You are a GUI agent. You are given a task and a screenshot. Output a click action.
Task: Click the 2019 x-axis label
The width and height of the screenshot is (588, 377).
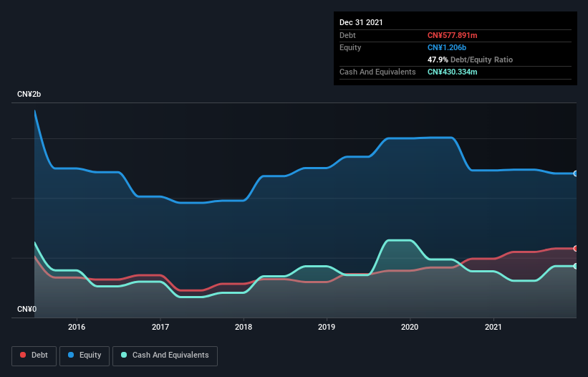point(327,327)
